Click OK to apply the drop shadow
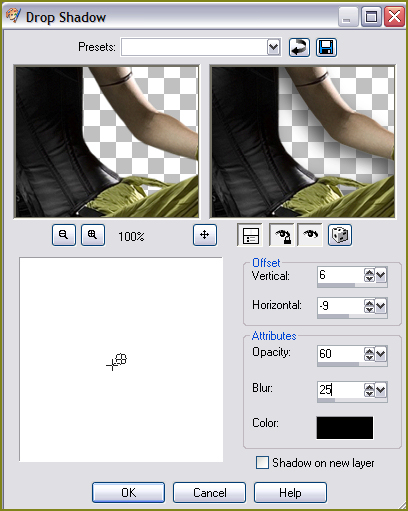The width and height of the screenshot is (408, 511). 128,492
